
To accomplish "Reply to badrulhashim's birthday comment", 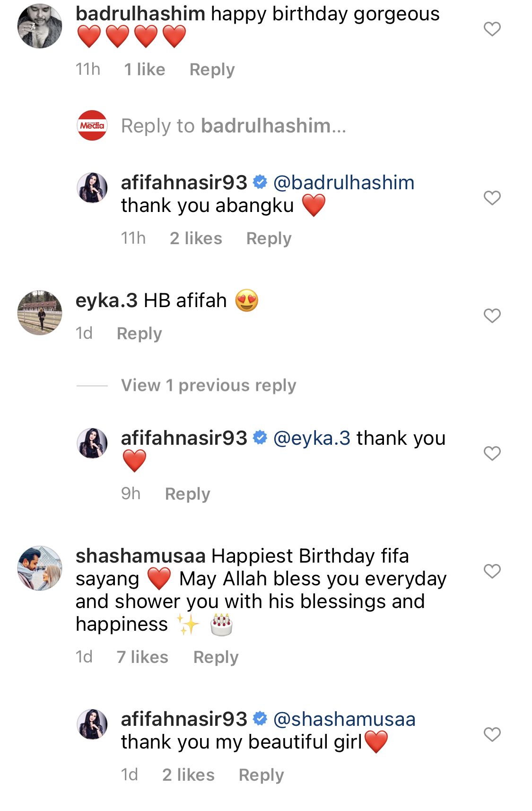I will (x=212, y=70).
